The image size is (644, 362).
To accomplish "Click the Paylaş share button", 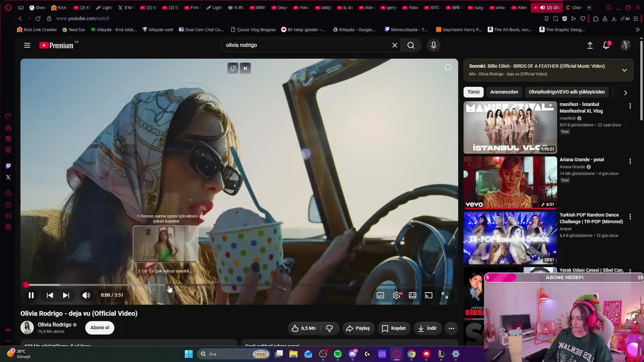I will [x=358, y=328].
